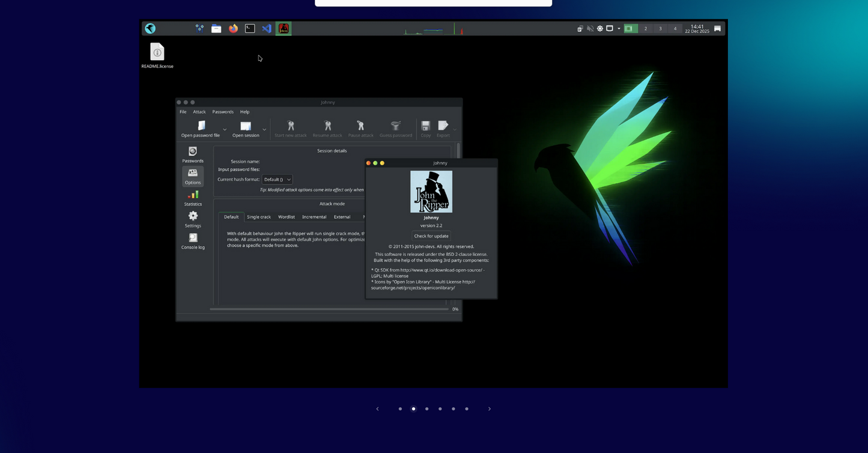This screenshot has width=868, height=453.
Task: Open the File menu
Action: (x=183, y=112)
